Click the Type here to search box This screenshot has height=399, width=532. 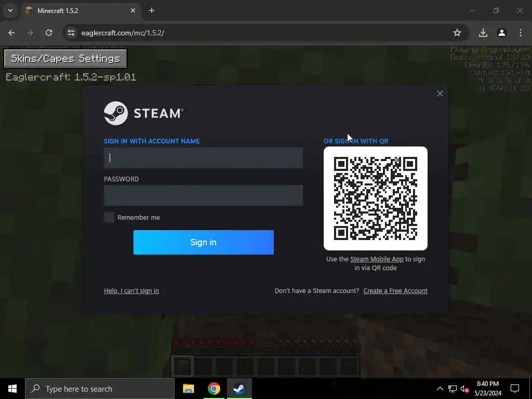tap(99, 389)
